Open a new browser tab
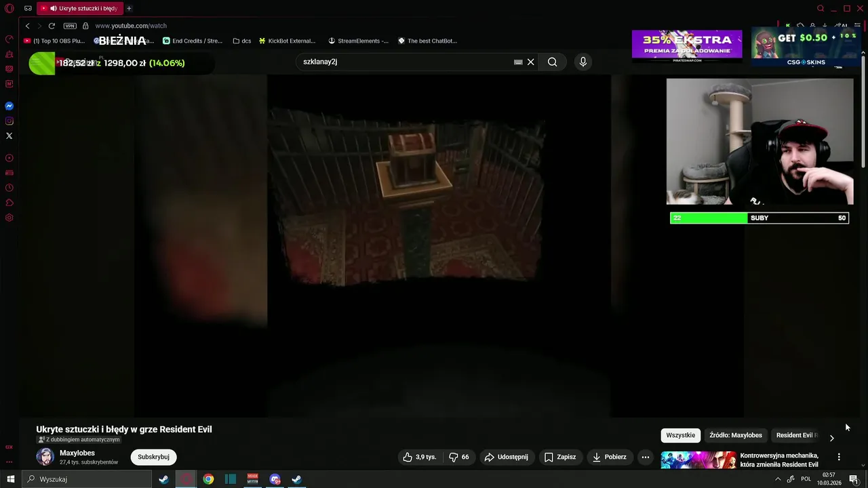The width and height of the screenshot is (868, 488). pos(129,8)
